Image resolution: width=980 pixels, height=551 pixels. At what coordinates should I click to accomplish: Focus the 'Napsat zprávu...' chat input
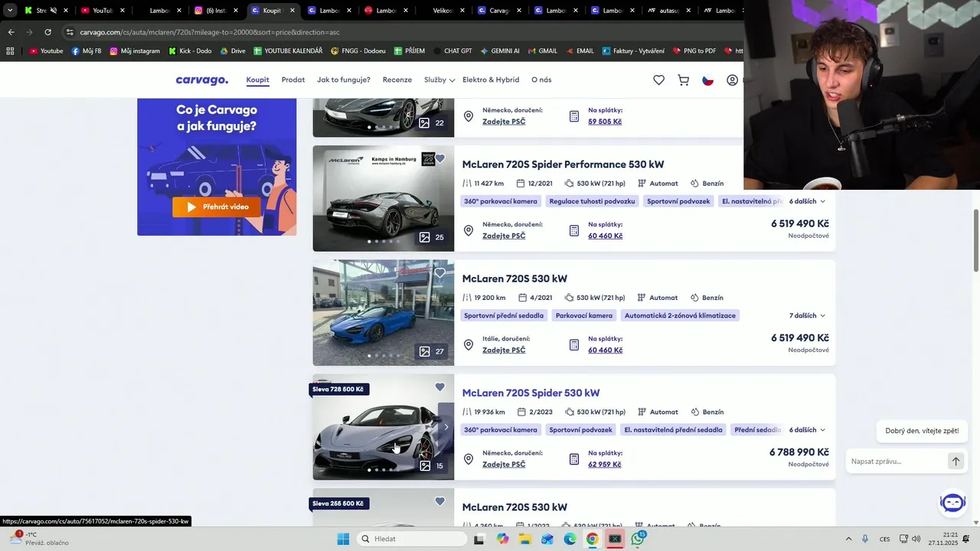[x=897, y=461]
